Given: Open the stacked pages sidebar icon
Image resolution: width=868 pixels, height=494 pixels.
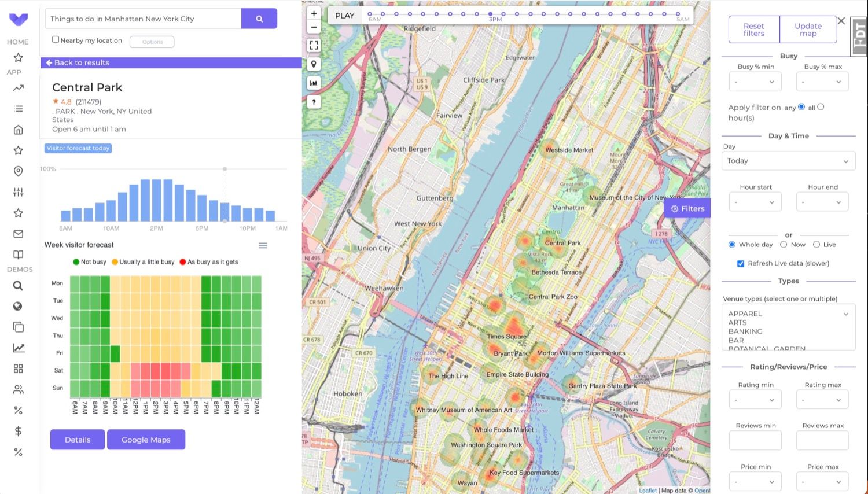Looking at the screenshot, I should [x=19, y=327].
